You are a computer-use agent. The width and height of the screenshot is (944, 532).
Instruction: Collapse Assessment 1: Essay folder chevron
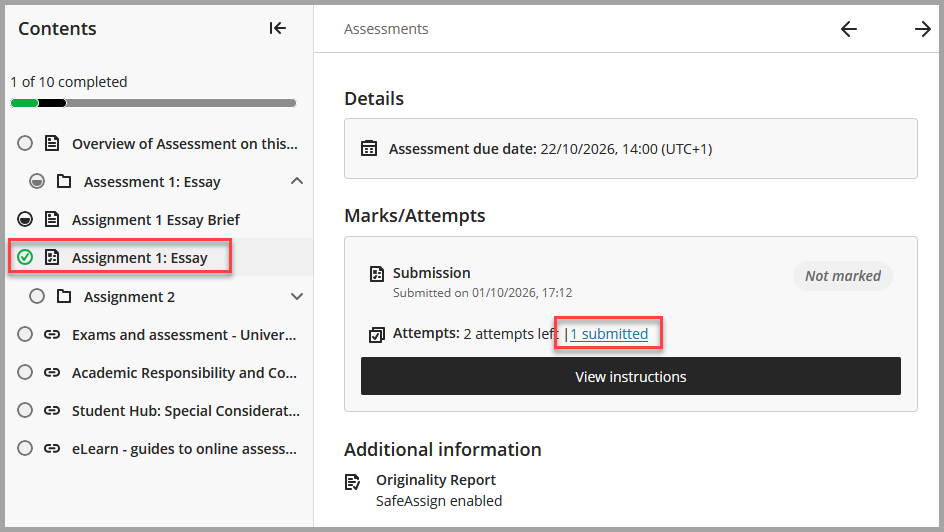pos(297,181)
